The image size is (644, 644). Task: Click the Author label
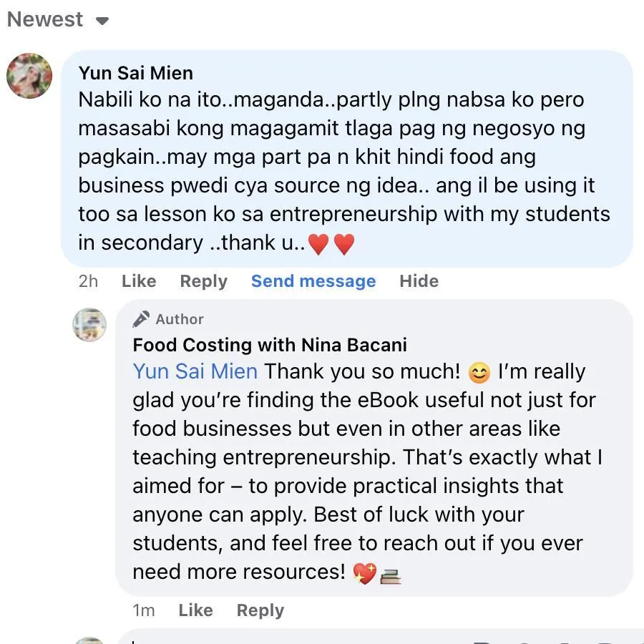pos(180,319)
